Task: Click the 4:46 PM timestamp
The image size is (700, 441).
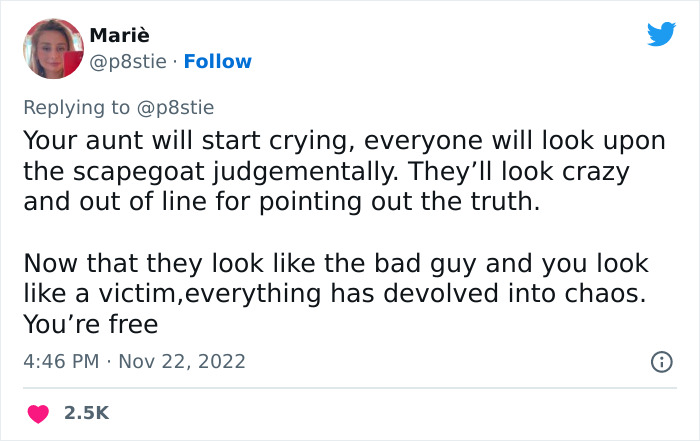Action: [x=62, y=360]
